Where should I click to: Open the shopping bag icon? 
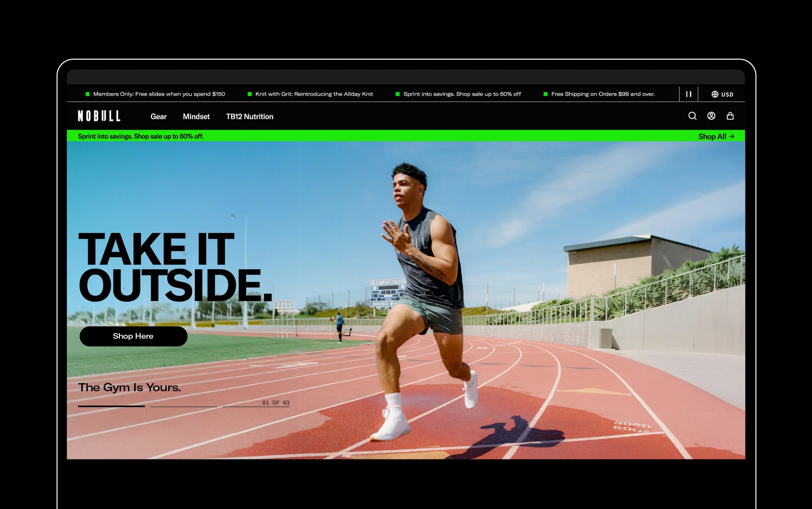pos(730,116)
